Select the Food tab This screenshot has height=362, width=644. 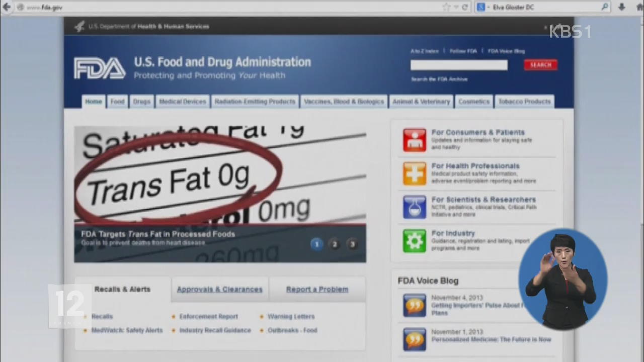click(117, 102)
